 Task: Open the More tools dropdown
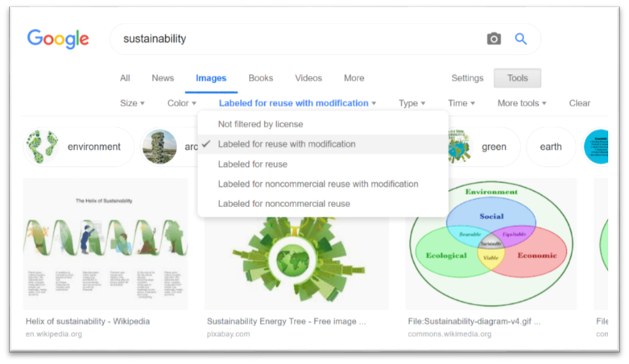pyautogui.click(x=522, y=104)
